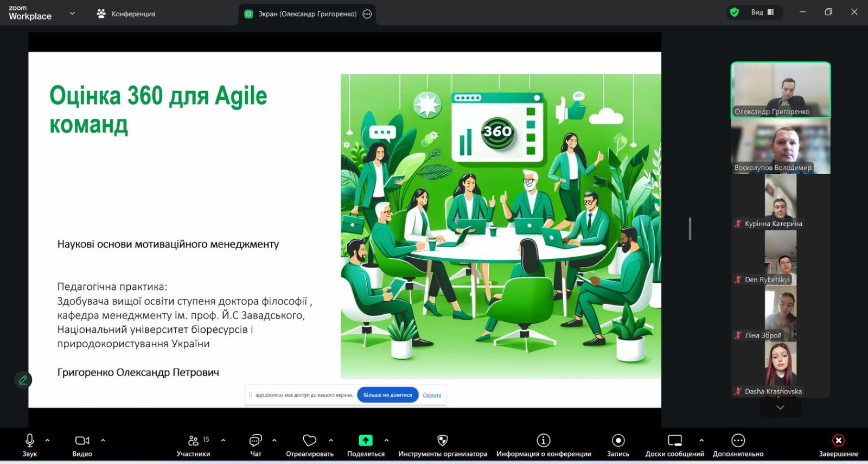Image resolution: width=868 pixels, height=464 pixels.
Task: Open the Участники participants panel
Action: (x=194, y=445)
